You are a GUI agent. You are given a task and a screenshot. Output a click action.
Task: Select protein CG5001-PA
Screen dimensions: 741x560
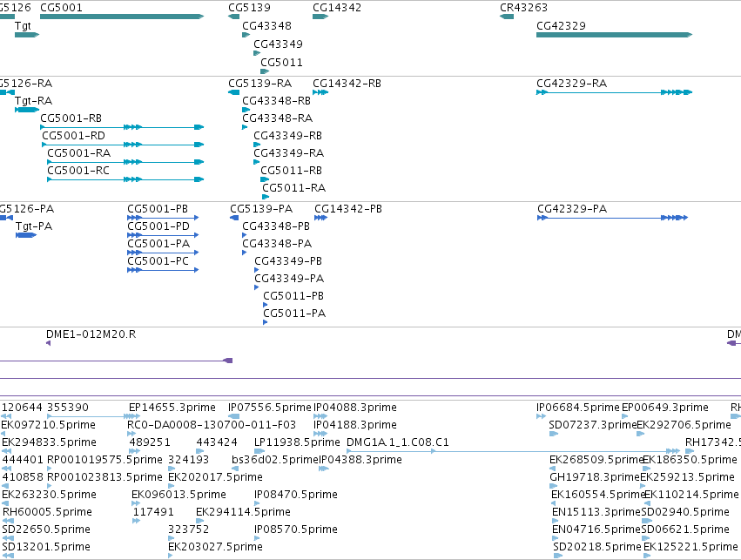163,253
